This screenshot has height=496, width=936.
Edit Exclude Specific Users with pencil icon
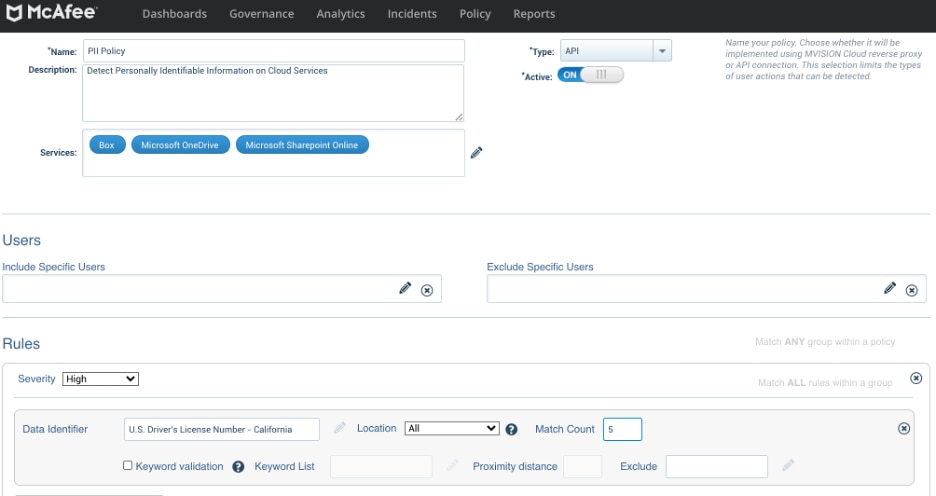[x=889, y=288]
